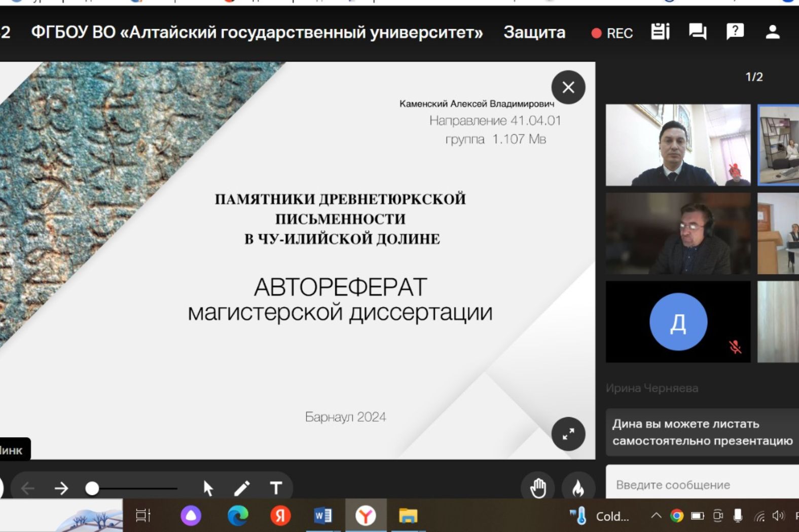
Task: Click the slide progress slider handle
Action: click(x=92, y=488)
